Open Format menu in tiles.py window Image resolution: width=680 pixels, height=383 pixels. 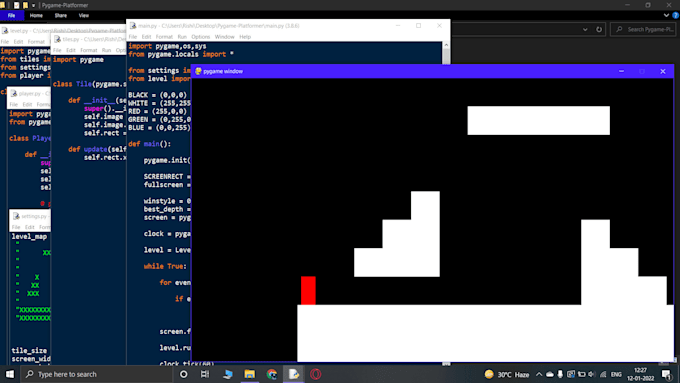click(88, 50)
